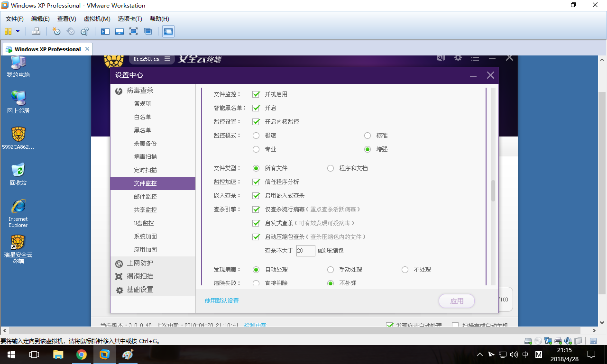Viewport: 607px width, 364px height.
Task: Open the 编辑(E) menu
Action: click(40, 19)
